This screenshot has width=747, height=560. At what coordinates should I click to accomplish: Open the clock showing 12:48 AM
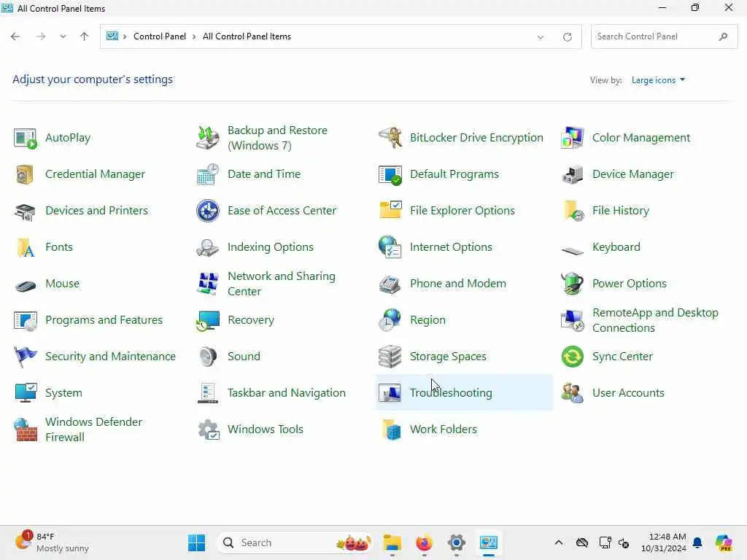(664, 542)
